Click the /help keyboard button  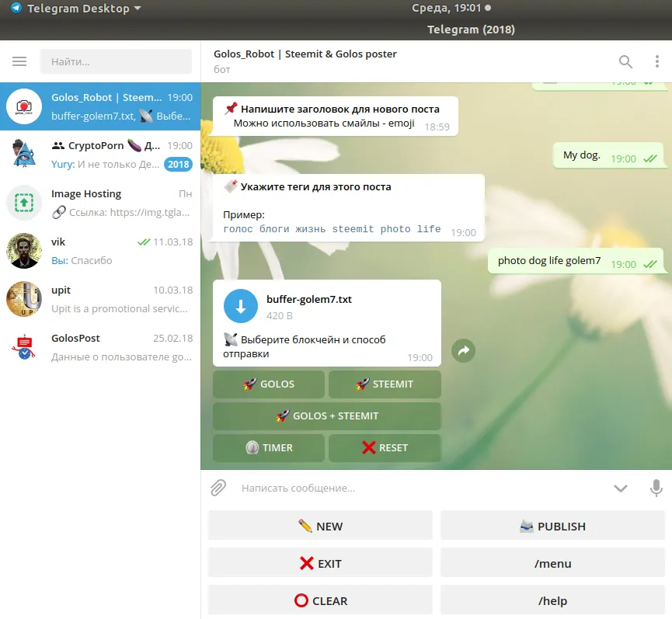coord(552,600)
